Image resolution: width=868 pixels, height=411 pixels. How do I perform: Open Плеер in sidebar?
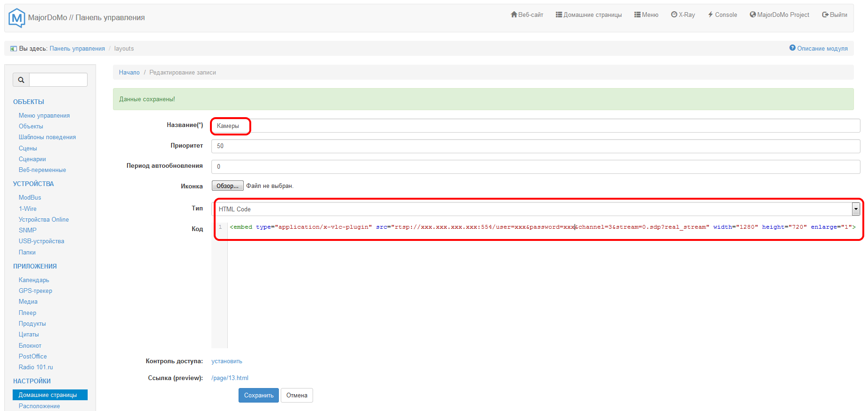[x=28, y=313]
